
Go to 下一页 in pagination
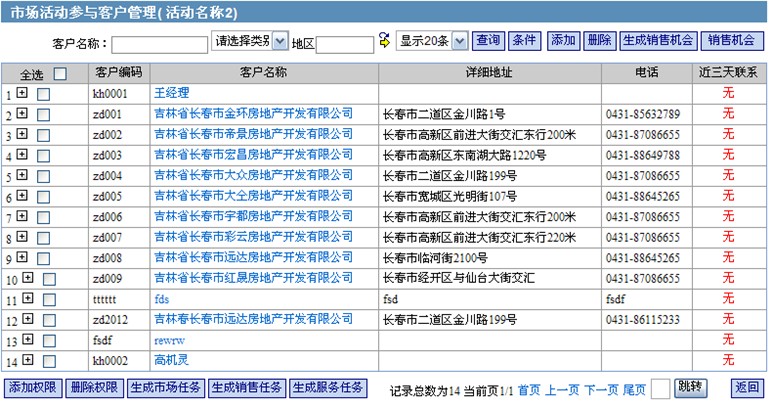point(600,389)
